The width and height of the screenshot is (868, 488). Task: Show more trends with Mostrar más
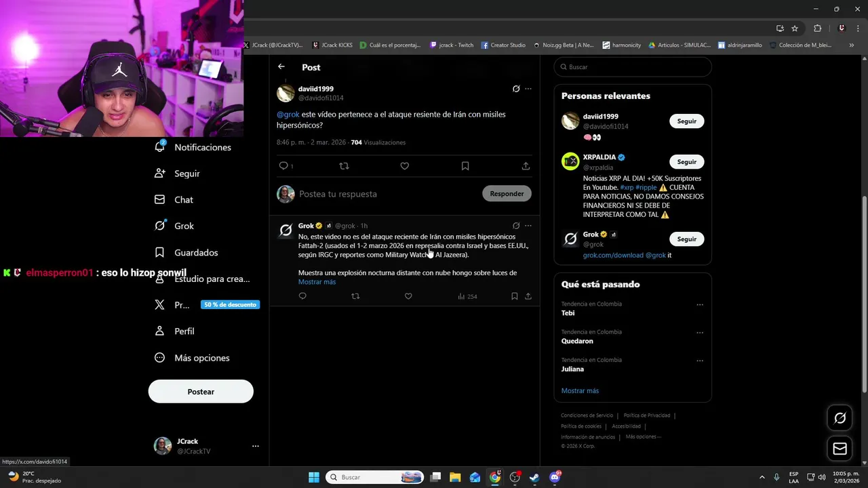(x=580, y=391)
